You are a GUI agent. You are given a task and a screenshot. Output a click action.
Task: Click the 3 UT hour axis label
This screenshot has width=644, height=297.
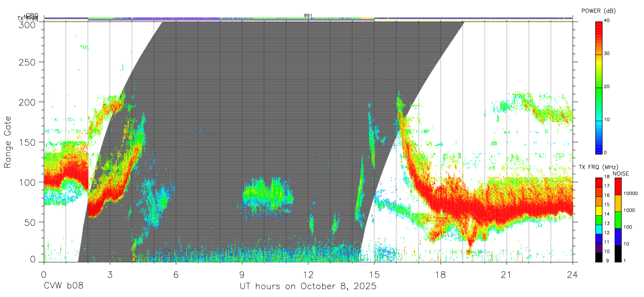[x=110, y=274]
